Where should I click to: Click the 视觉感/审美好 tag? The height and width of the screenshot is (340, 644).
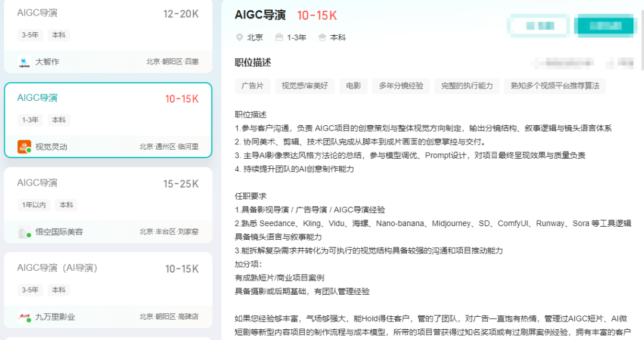coord(305,86)
